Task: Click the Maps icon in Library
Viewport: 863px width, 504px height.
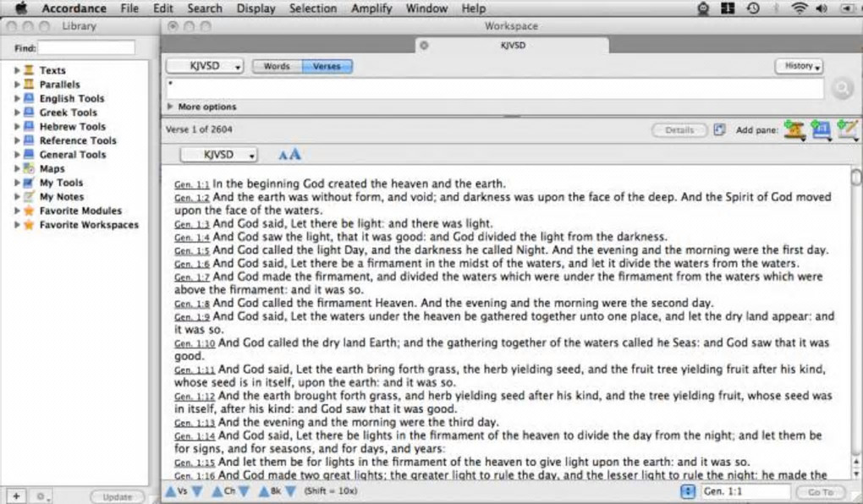Action: [29, 168]
